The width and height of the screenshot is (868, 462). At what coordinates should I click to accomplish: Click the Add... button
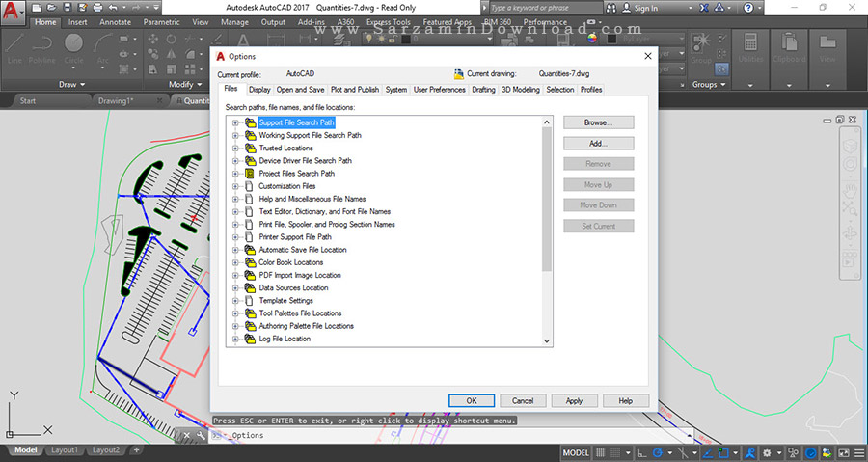point(598,144)
